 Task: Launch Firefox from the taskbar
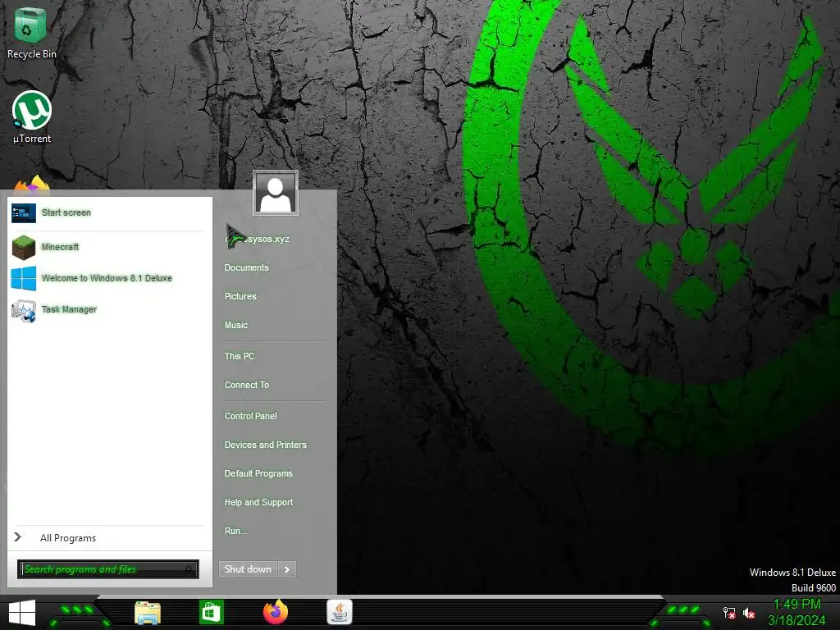tap(276, 612)
